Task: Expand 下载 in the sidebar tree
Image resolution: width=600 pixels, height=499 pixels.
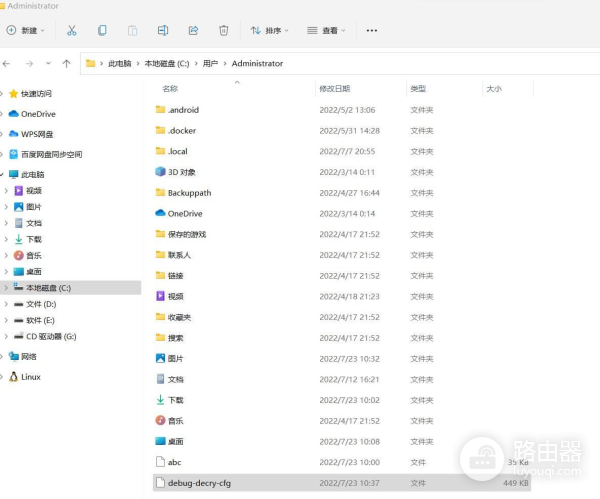Action: [x=6, y=239]
